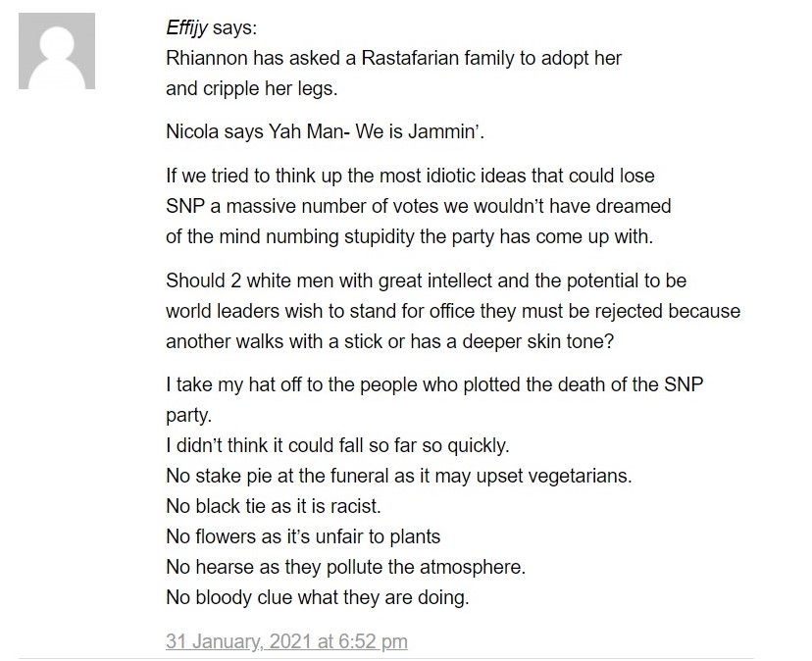Open the Effijy commenter name
This screenshot has width=812, height=661.
pos(186,28)
